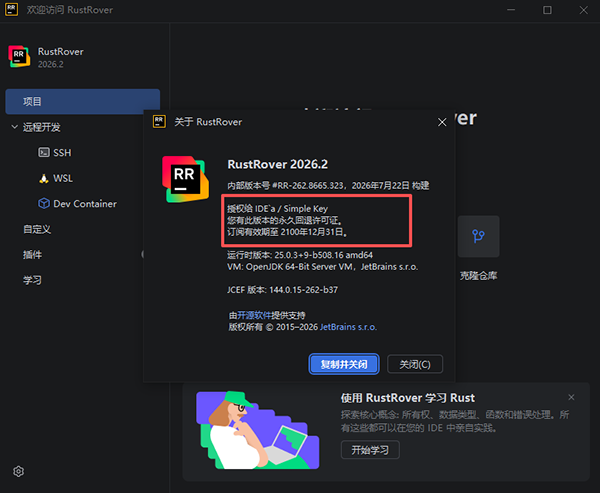Open the 插件 section

[x=32, y=255]
